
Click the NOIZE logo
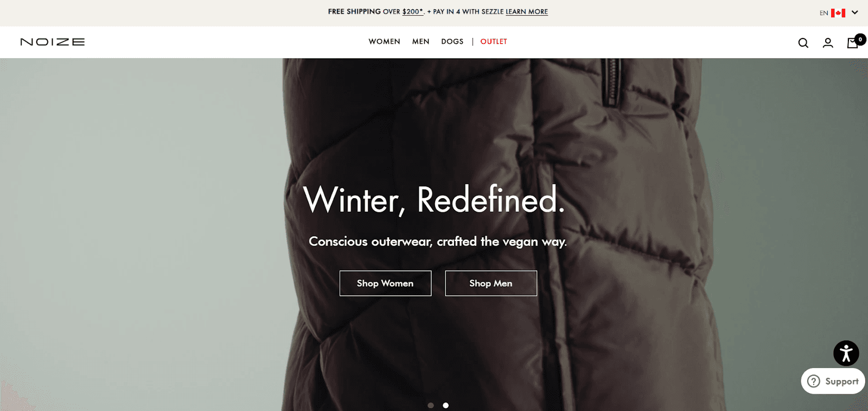[53, 42]
